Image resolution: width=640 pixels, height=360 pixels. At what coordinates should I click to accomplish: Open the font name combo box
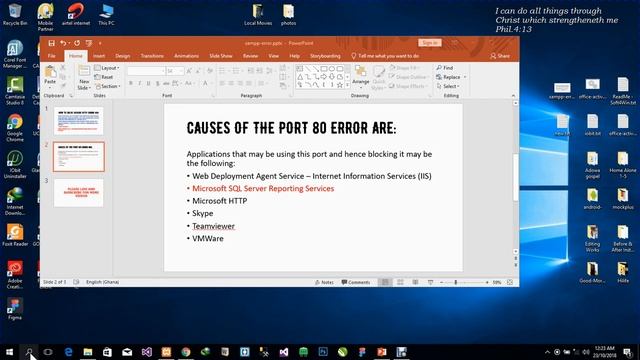pos(146,71)
